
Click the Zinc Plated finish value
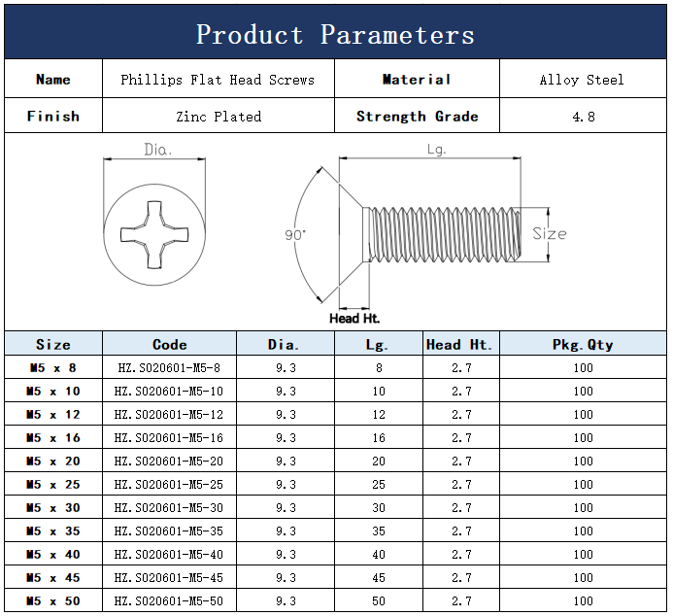[219, 117]
